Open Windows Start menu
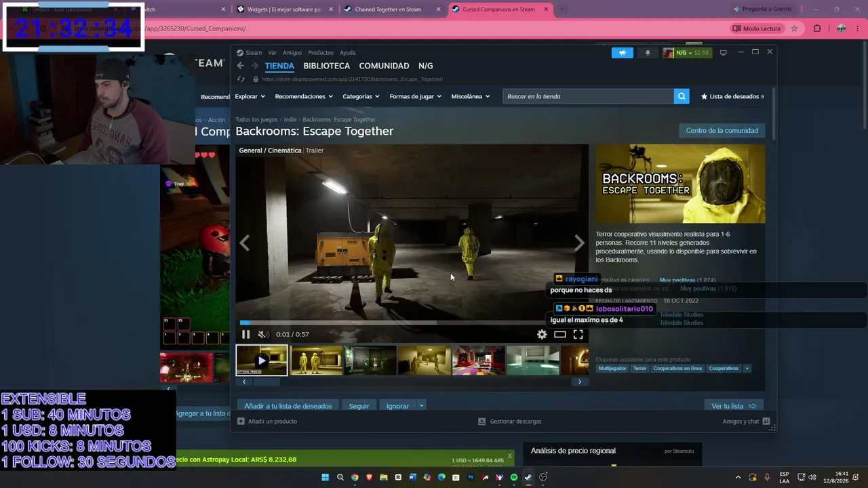This screenshot has width=868, height=488. pyautogui.click(x=325, y=477)
